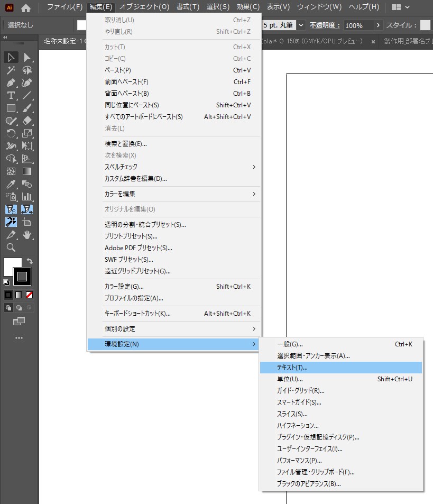Choose カラー設定(G)... menu item

[174, 287]
